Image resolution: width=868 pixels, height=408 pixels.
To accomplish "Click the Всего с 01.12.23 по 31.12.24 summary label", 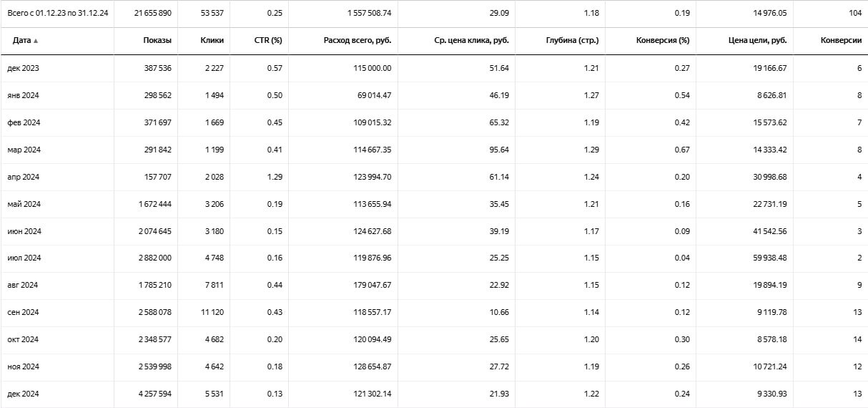I will (57, 14).
